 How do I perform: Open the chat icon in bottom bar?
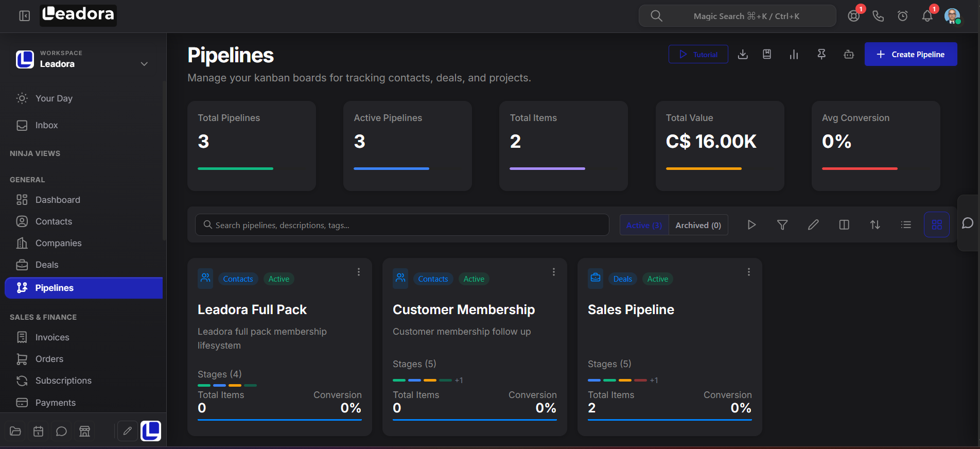pyautogui.click(x=62, y=431)
